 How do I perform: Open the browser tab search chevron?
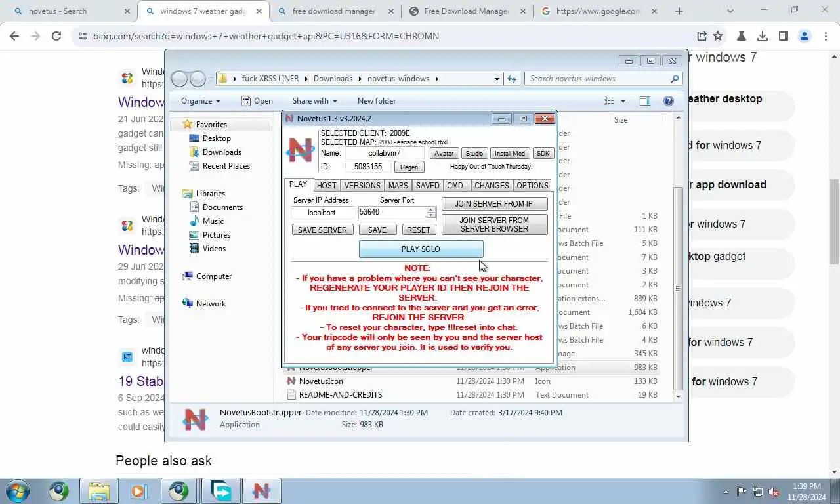pos(730,11)
